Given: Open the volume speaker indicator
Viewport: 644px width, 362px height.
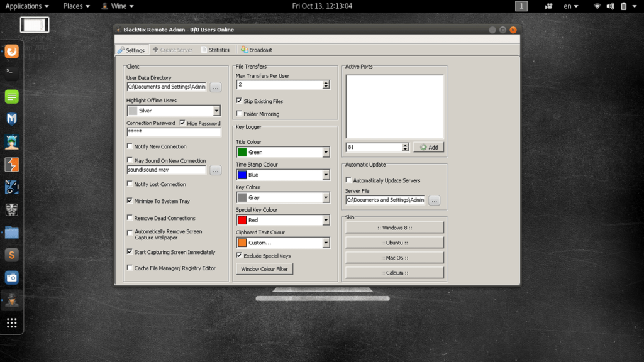Looking at the screenshot, I should coord(610,6).
